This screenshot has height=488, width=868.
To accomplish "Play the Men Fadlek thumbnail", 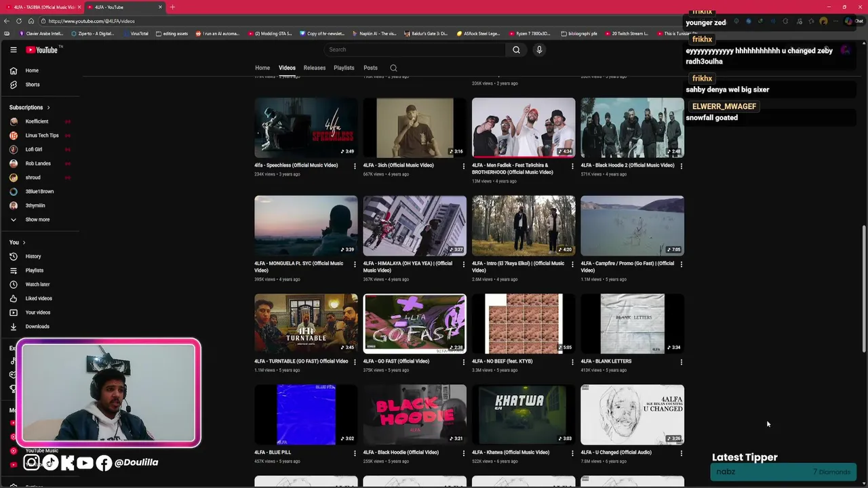I will [524, 127].
